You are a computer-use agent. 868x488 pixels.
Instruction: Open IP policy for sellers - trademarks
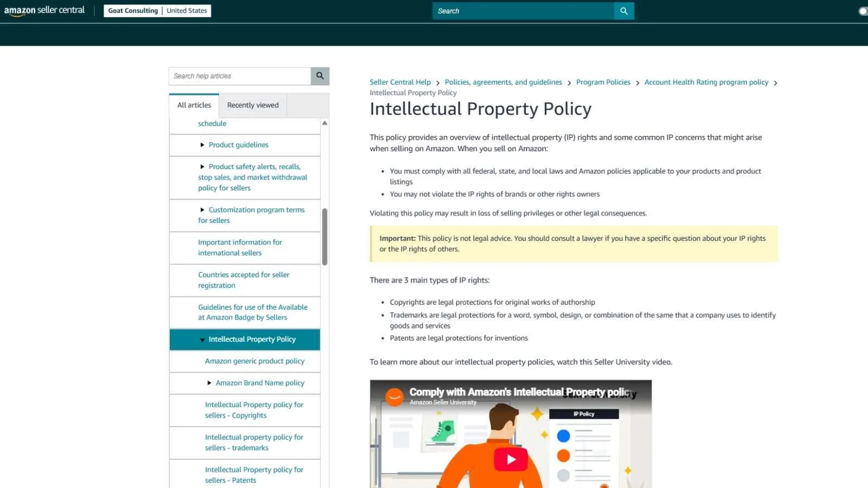[254, 442]
